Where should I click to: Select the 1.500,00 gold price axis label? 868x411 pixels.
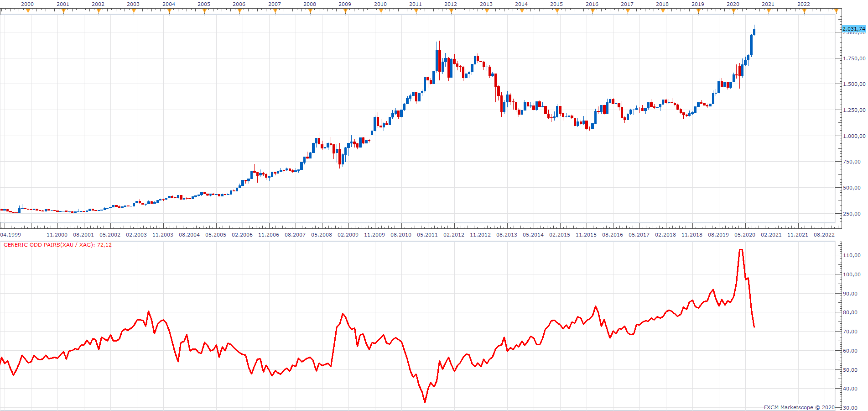(854, 84)
